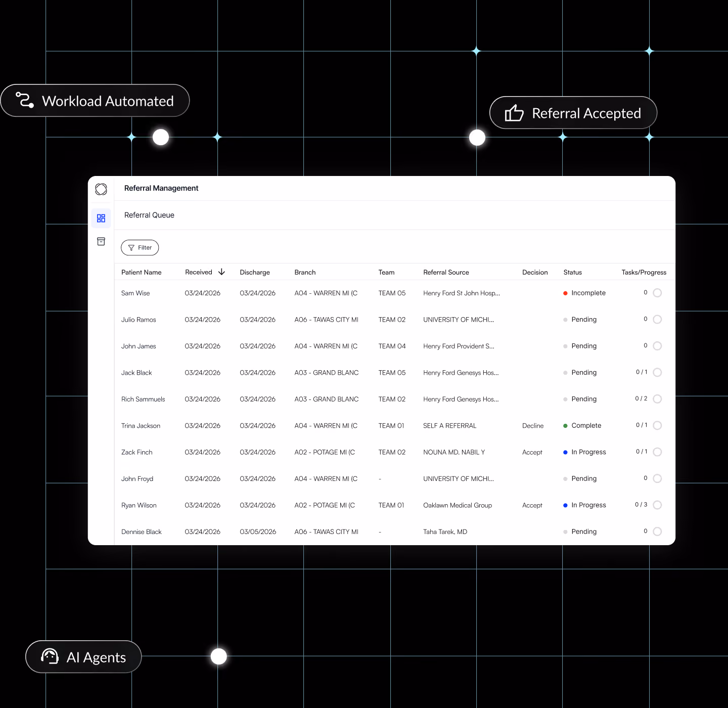Sort by the Decision column header
This screenshot has height=708, width=728.
[x=535, y=272]
